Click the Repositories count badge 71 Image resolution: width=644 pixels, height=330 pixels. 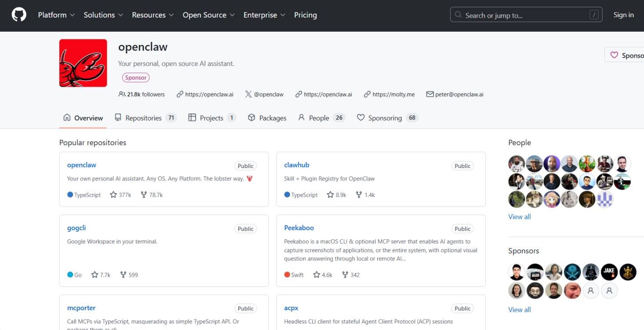tap(171, 118)
